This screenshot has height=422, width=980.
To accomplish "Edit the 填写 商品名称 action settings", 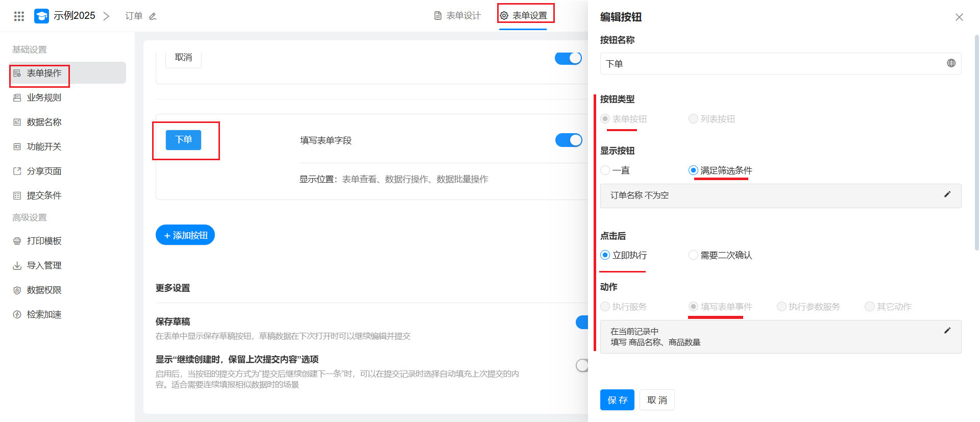I will coord(947,331).
